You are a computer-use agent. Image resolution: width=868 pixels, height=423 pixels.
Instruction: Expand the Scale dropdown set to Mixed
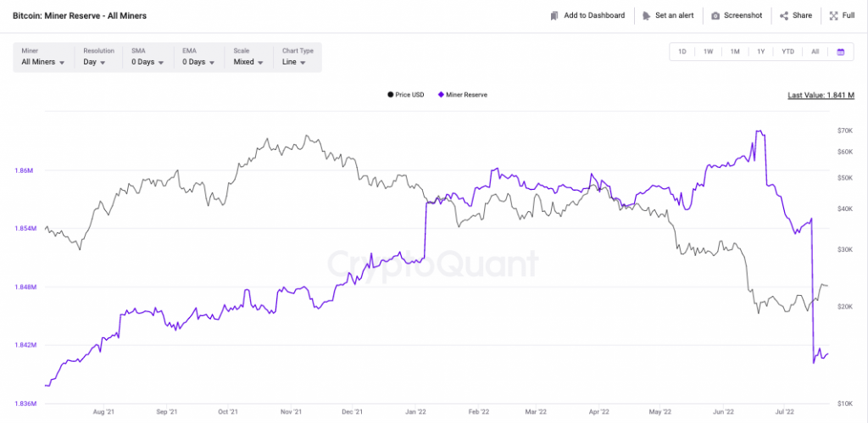248,62
